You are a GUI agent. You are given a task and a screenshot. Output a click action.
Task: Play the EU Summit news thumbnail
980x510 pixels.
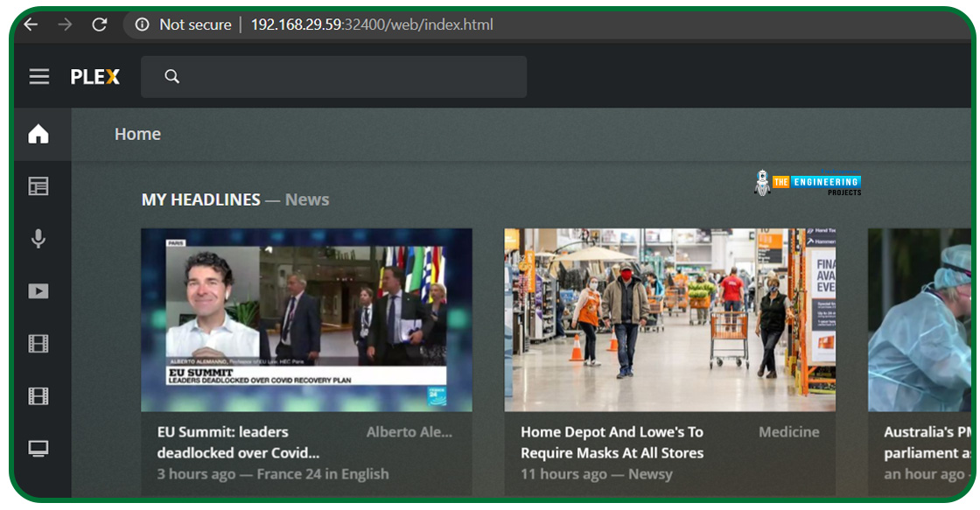(306, 319)
